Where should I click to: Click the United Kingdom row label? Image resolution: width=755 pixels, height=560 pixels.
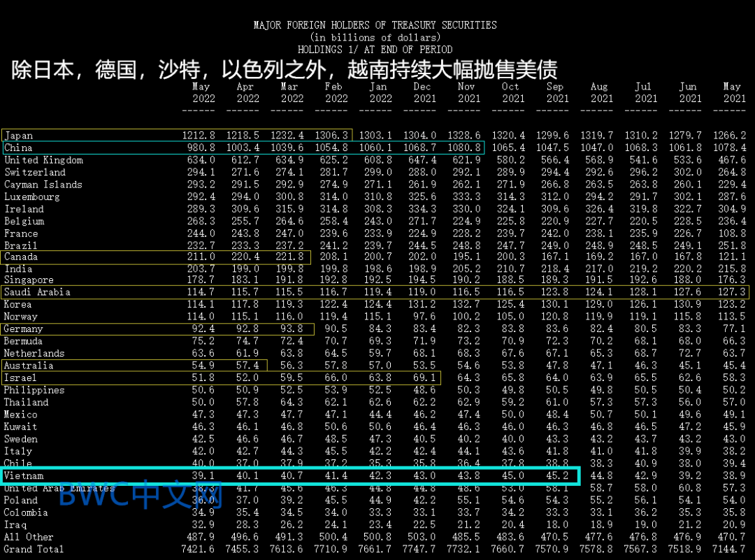point(44,160)
